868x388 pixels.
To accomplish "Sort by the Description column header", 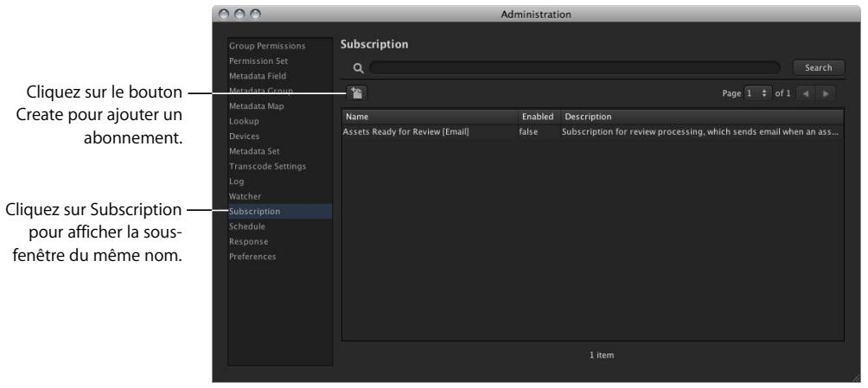I will pos(703,117).
